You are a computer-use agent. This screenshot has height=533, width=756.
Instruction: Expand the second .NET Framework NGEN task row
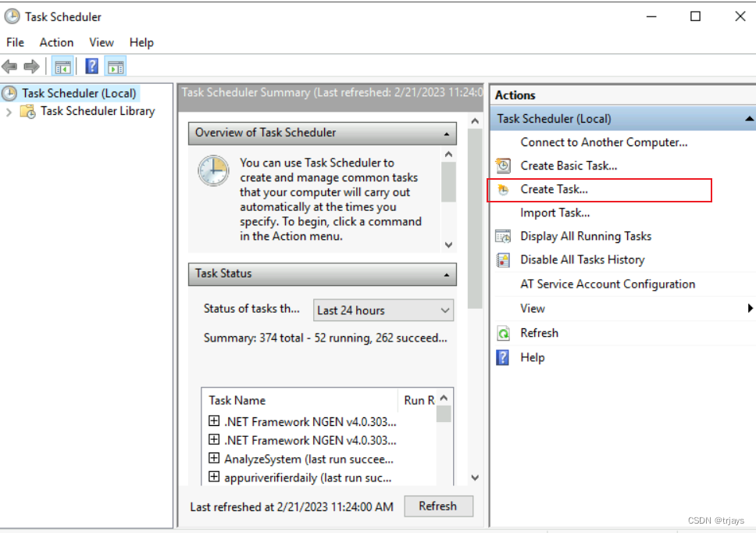pos(214,439)
